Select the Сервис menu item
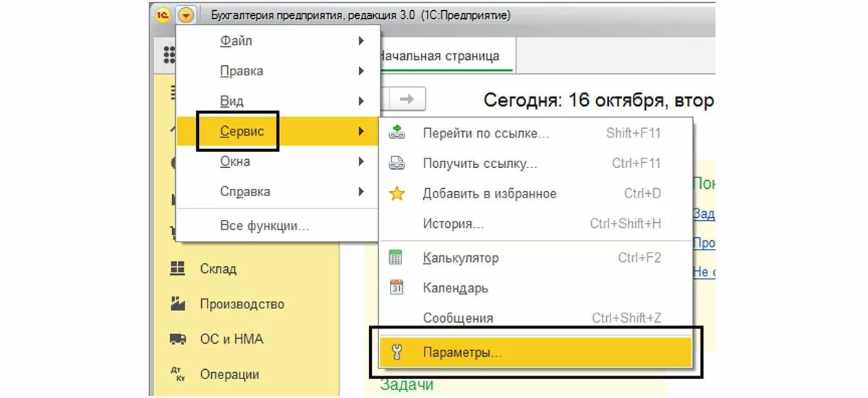The width and height of the screenshot is (868, 398). (x=242, y=131)
